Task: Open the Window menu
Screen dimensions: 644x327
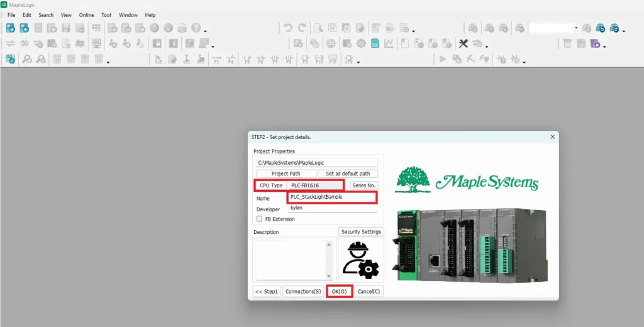Action: click(128, 15)
